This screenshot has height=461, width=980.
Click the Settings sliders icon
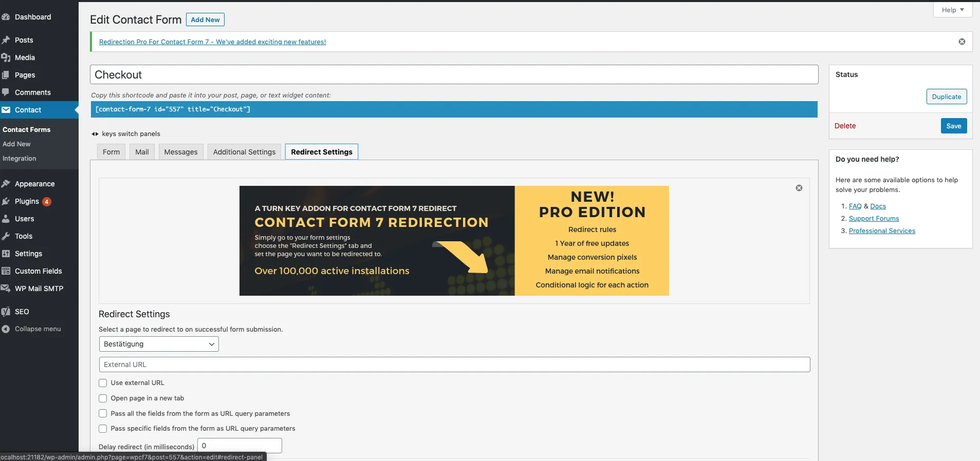click(x=6, y=254)
